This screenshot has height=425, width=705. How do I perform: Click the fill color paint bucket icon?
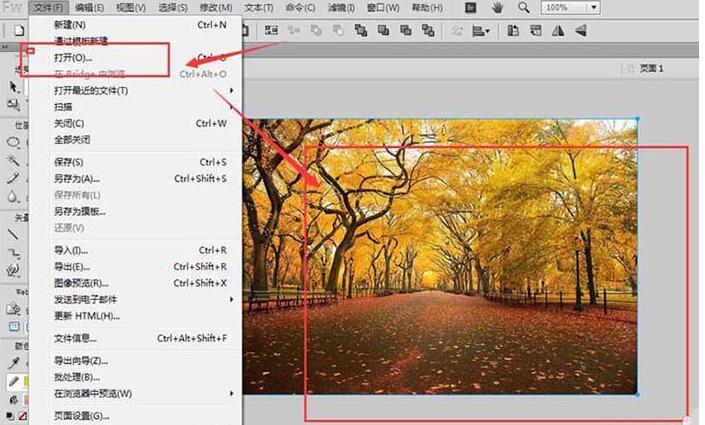click(x=13, y=399)
